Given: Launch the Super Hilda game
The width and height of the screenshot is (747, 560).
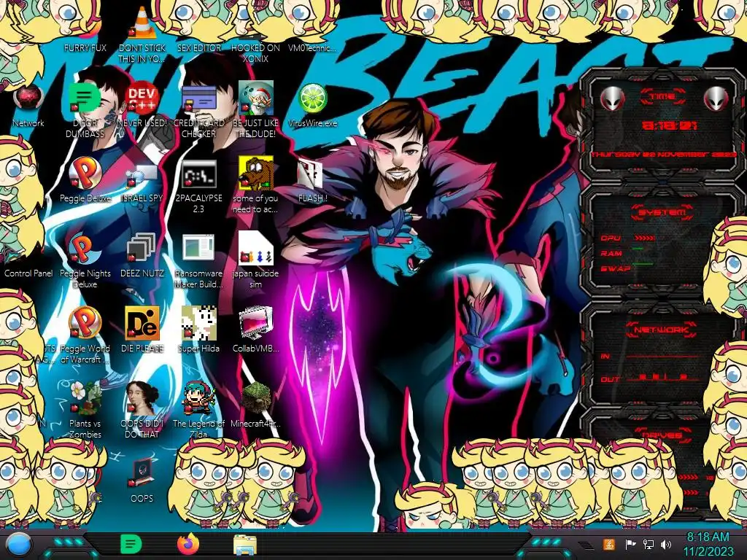Looking at the screenshot, I should pos(198,323).
